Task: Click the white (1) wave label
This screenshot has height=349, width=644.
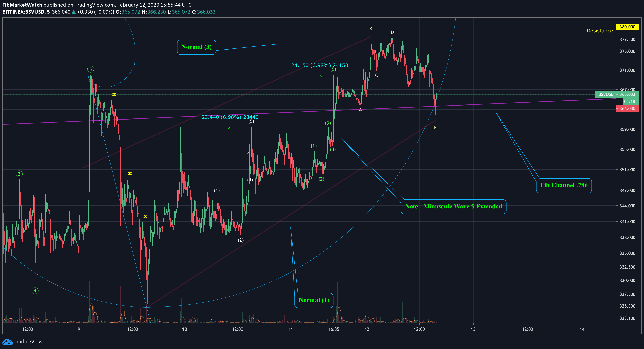Action: pos(217,191)
